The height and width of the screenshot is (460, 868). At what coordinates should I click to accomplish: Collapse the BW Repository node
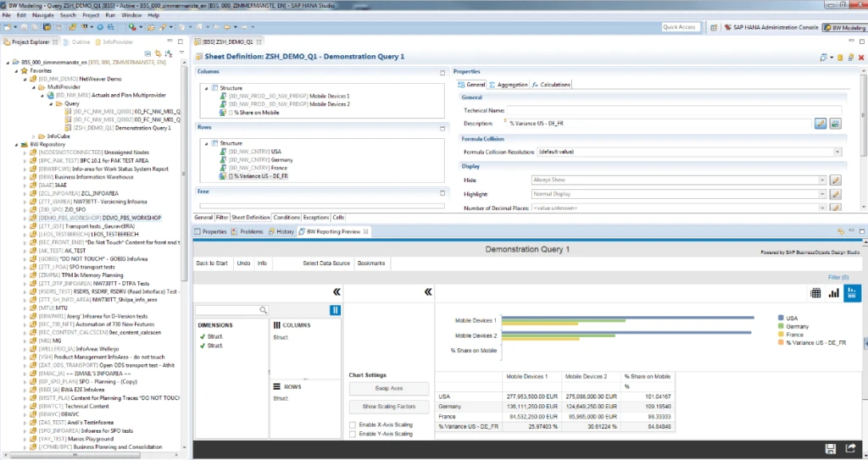17,145
